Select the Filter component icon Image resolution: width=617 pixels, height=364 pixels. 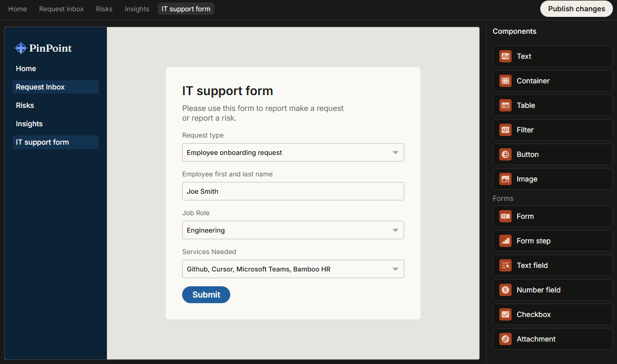point(505,130)
